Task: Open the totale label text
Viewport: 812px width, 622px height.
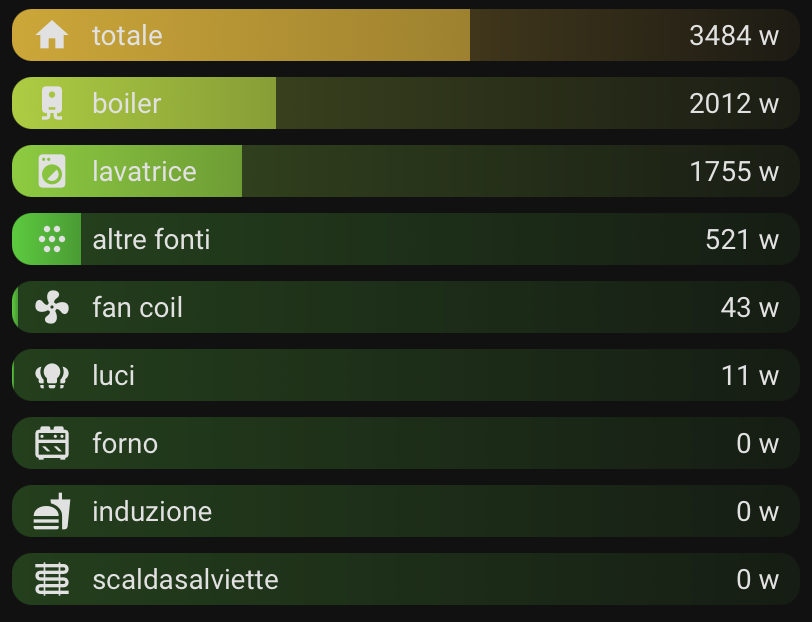Action: (x=127, y=36)
